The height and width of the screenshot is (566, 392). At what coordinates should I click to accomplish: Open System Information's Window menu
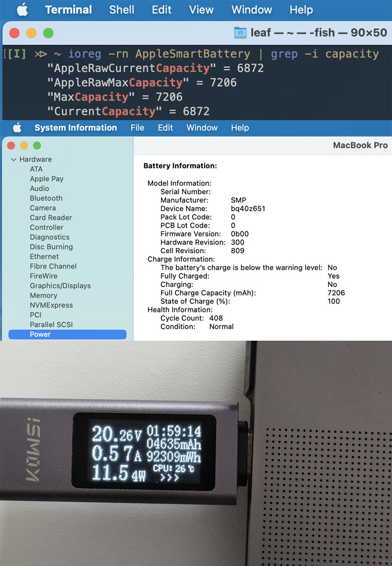tap(202, 128)
